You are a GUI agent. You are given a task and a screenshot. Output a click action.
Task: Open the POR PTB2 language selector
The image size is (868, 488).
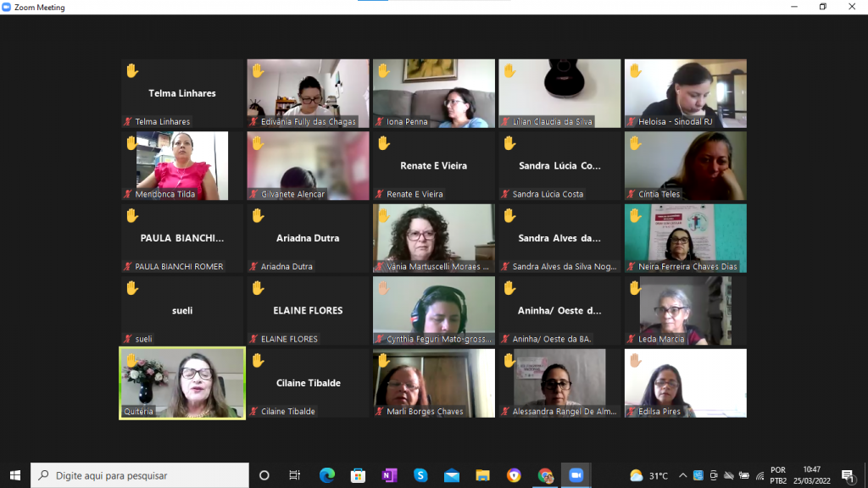777,475
